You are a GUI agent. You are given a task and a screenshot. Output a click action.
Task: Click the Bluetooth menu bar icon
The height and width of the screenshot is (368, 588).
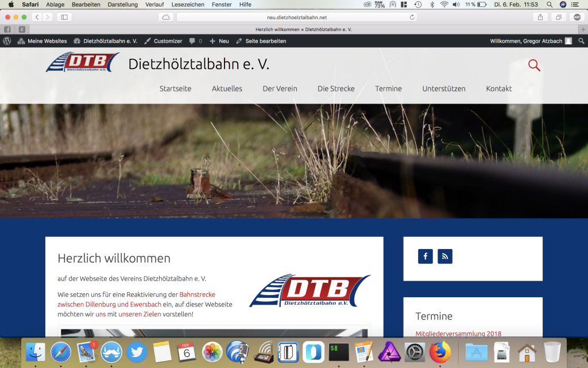point(432,5)
